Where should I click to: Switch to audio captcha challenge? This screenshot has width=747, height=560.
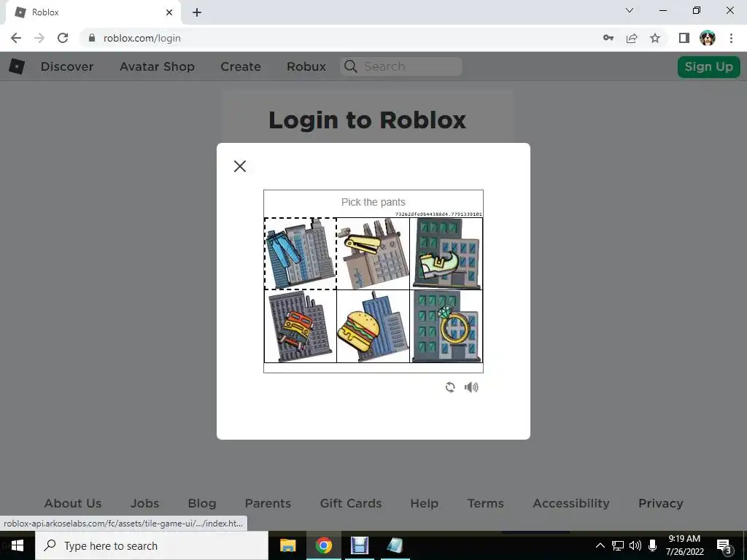pos(471,387)
